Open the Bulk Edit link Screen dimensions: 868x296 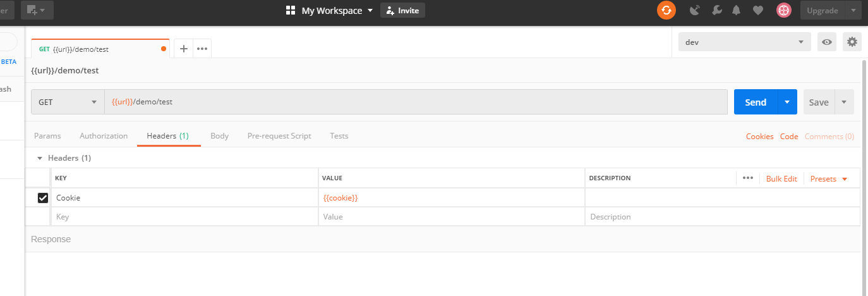[x=781, y=179]
